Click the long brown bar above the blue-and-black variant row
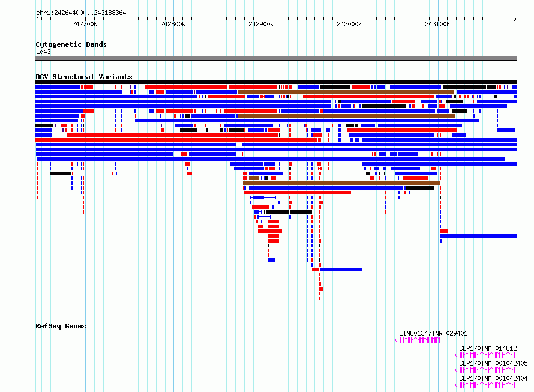The image size is (534, 392). (x=341, y=183)
